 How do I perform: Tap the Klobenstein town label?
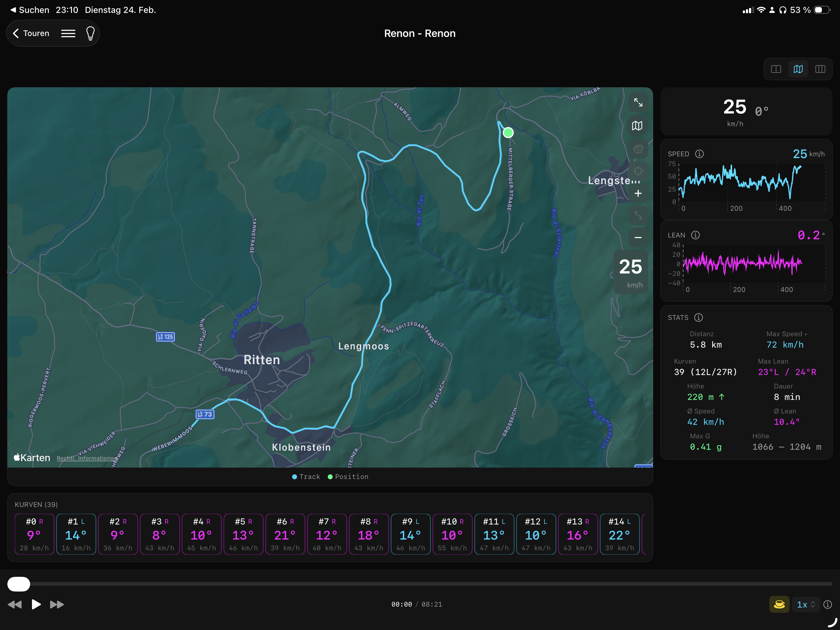(x=301, y=447)
